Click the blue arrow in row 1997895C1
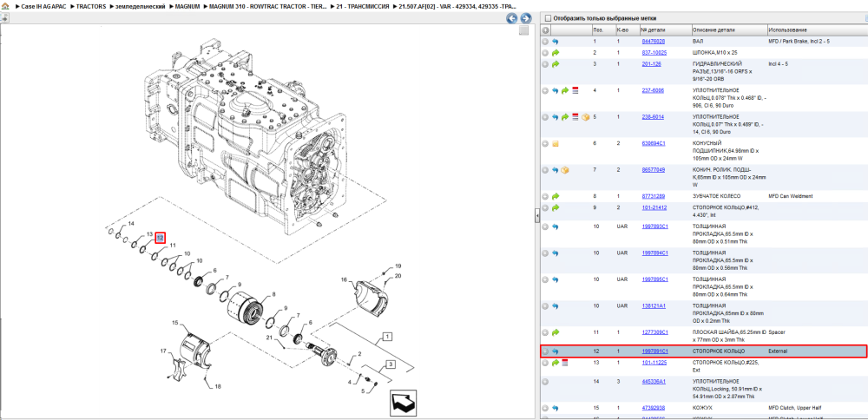 tap(556, 279)
